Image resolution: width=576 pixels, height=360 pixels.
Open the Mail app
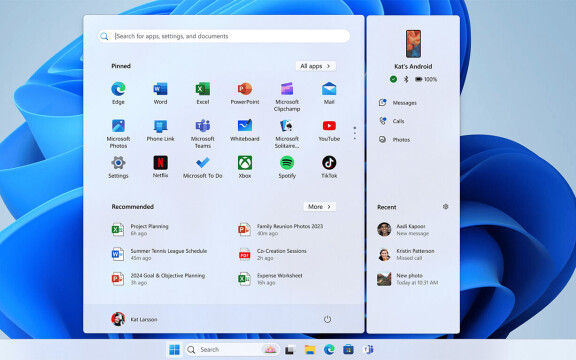click(x=329, y=93)
